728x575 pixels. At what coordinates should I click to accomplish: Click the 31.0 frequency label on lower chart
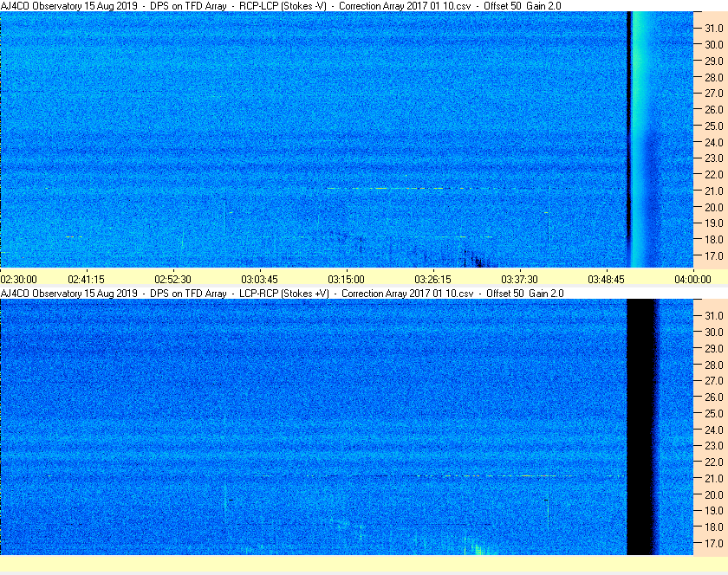[x=714, y=315]
